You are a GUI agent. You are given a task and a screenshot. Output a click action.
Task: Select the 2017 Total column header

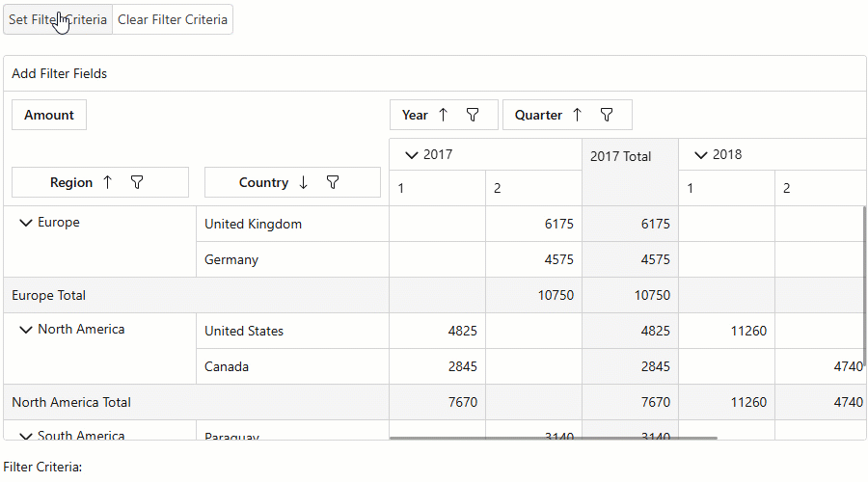[621, 156]
